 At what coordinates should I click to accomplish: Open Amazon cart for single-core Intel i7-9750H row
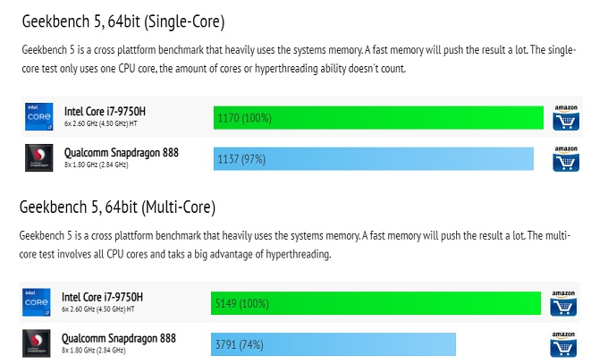pyautogui.click(x=565, y=117)
